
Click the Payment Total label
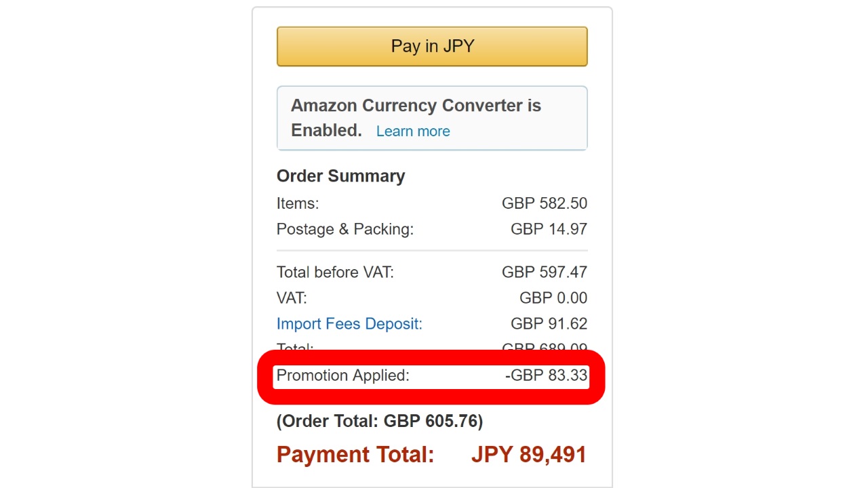355,455
